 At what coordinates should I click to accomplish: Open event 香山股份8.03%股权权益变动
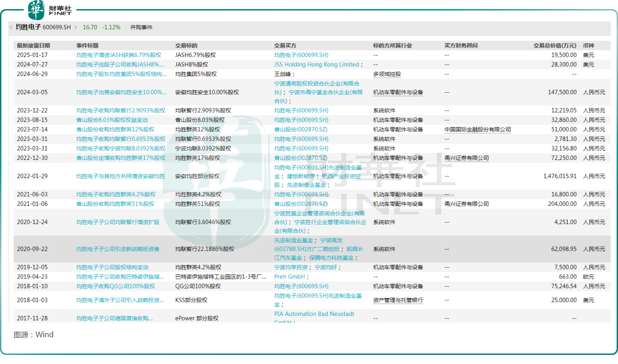pyautogui.click(x=112, y=120)
